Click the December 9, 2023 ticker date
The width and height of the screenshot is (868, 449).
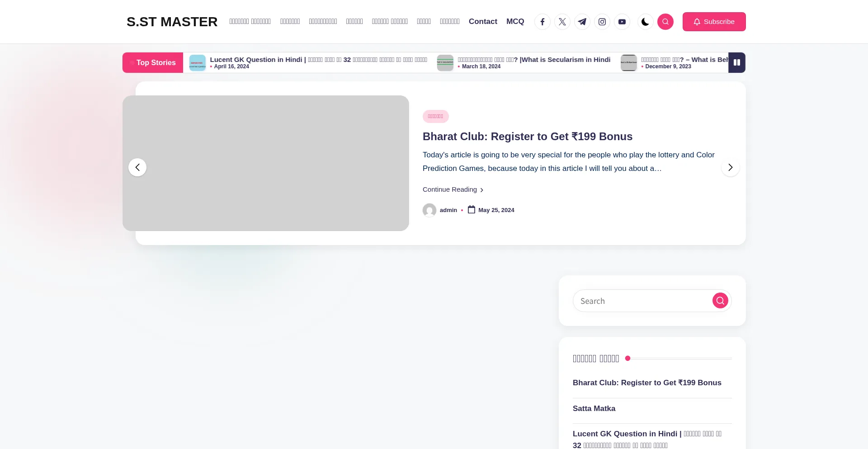(668, 66)
